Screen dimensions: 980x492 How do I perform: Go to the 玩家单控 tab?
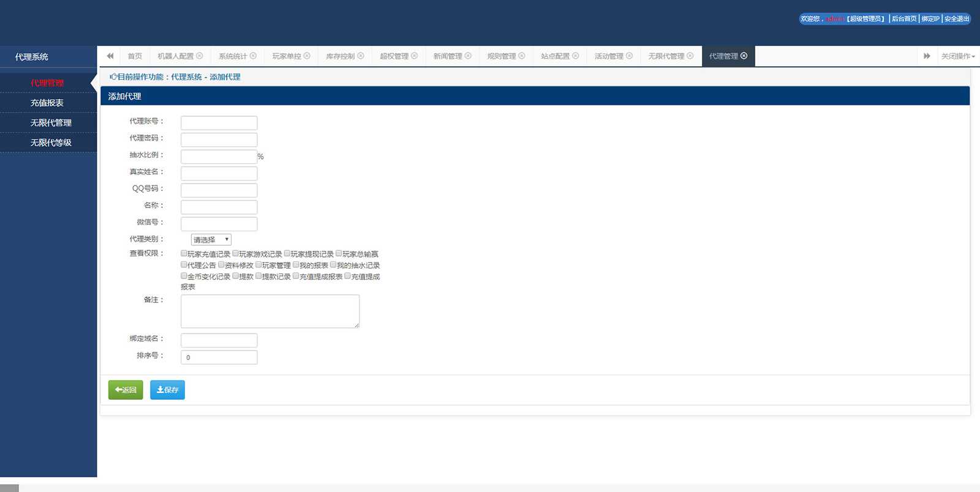287,56
